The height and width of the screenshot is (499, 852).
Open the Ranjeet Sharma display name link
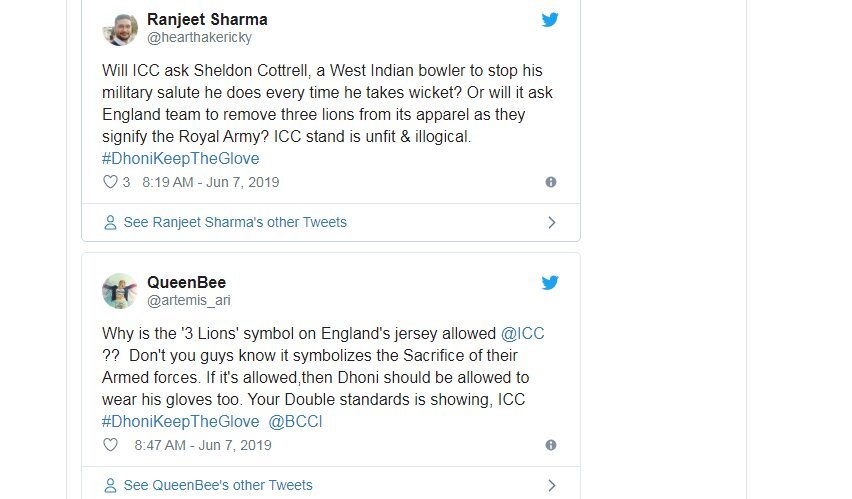point(207,19)
